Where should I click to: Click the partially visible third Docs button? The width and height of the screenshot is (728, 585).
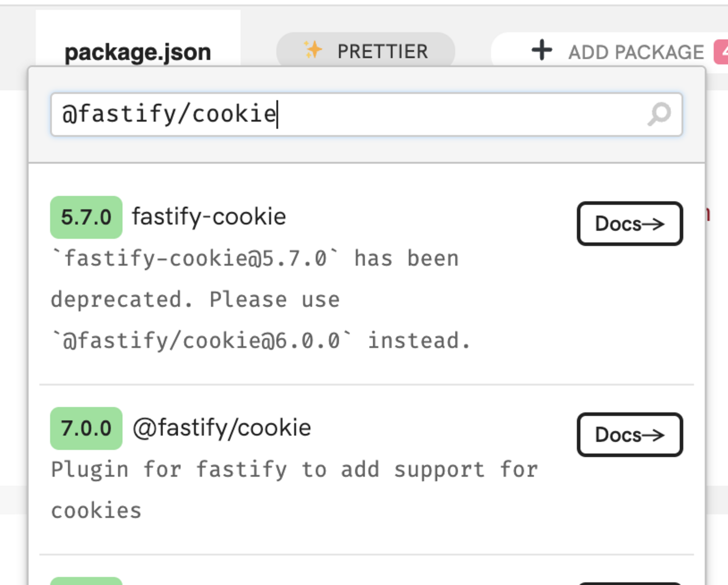(629, 583)
